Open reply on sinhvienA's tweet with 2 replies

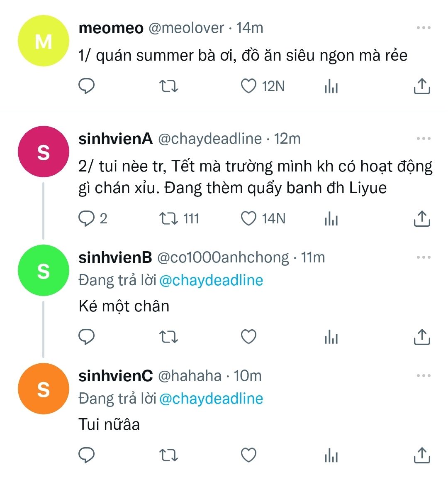click(x=87, y=218)
